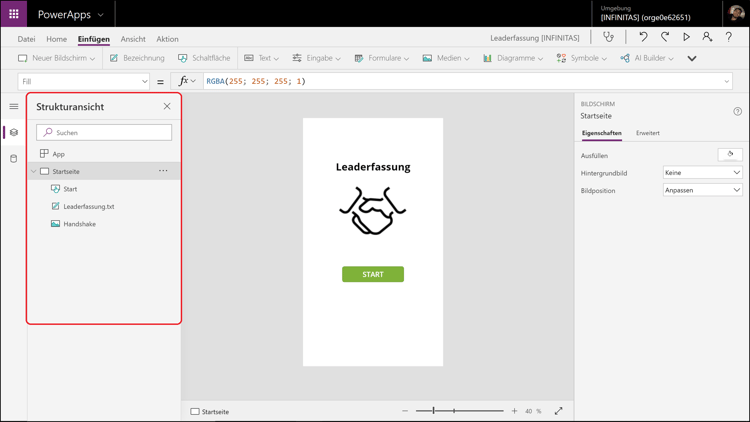Open the Text dropdown

point(261,58)
